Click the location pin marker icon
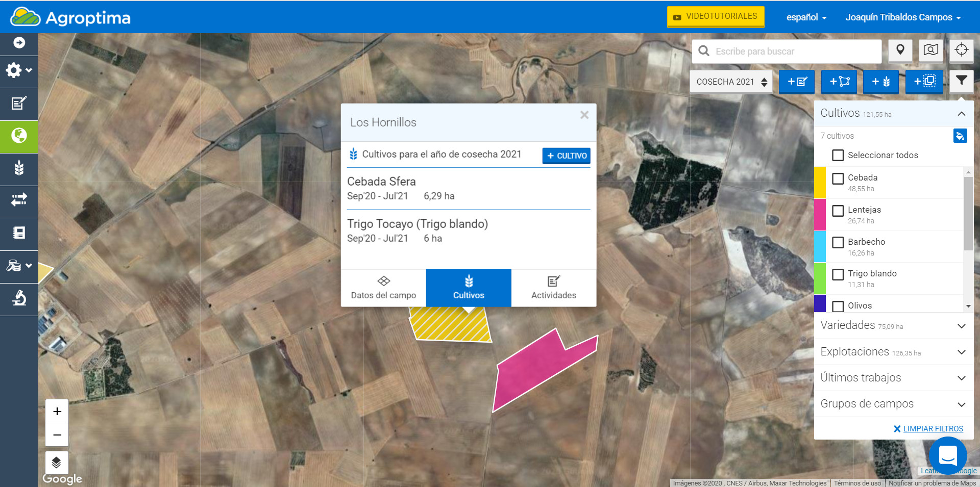 pyautogui.click(x=900, y=50)
